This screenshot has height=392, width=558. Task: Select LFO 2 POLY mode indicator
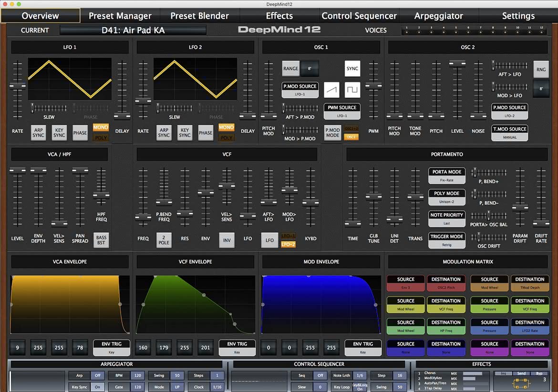227,138
